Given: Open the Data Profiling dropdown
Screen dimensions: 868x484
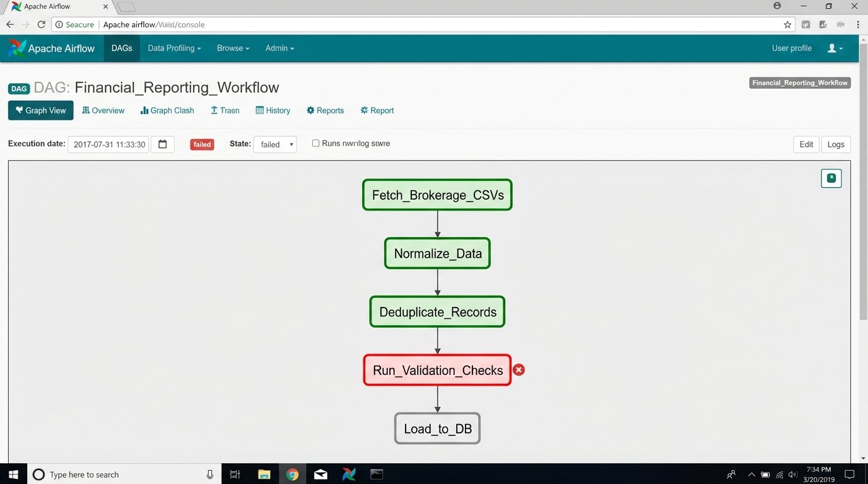Looking at the screenshot, I should (x=173, y=48).
